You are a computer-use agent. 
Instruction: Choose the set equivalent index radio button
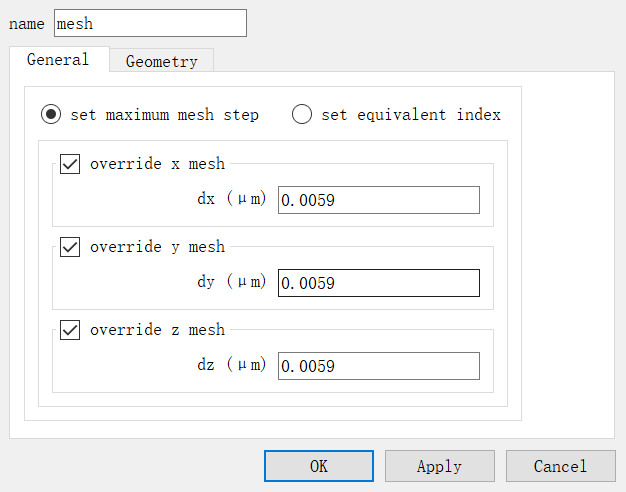coord(302,115)
